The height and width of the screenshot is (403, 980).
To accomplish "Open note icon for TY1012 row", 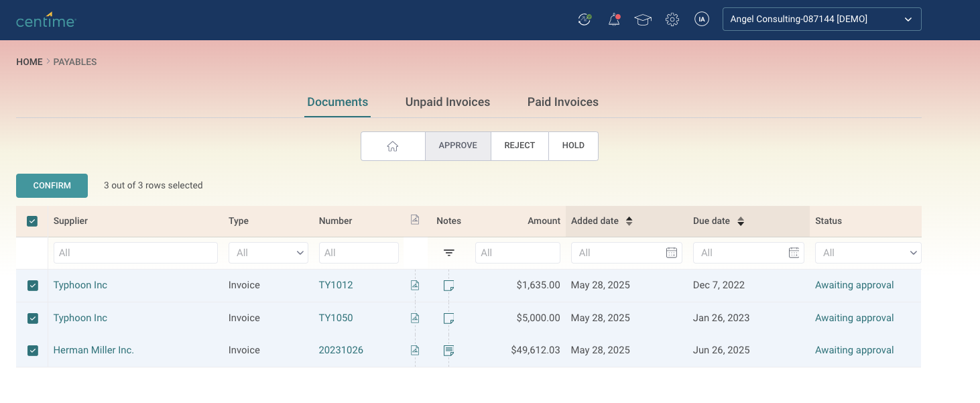I will pyautogui.click(x=449, y=286).
